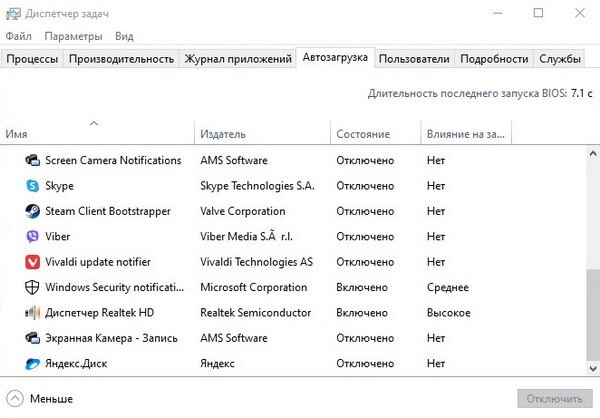Click the Диспетчер Realtek HD speaker icon

(33, 313)
